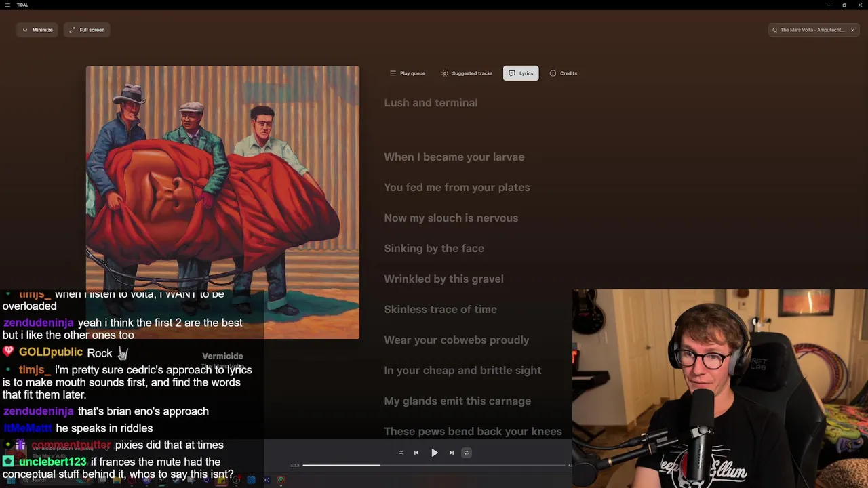Start playback with the play button
The width and height of the screenshot is (868, 488).
(x=435, y=453)
